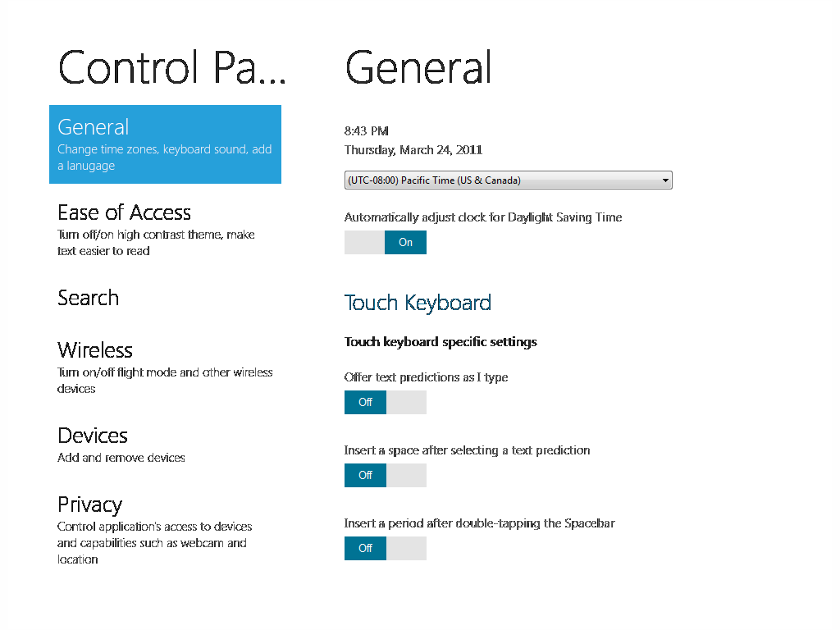
Task: Click the time zone dropdown arrow
Action: pyautogui.click(x=665, y=180)
